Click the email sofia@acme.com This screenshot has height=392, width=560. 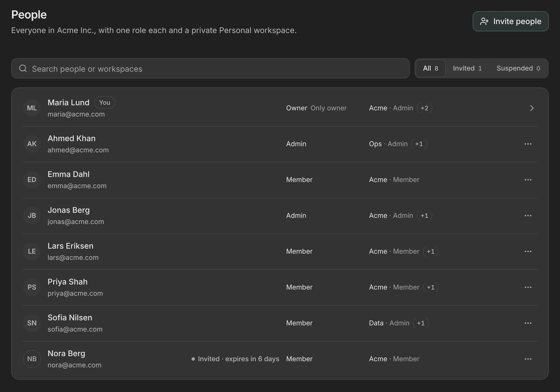75,329
